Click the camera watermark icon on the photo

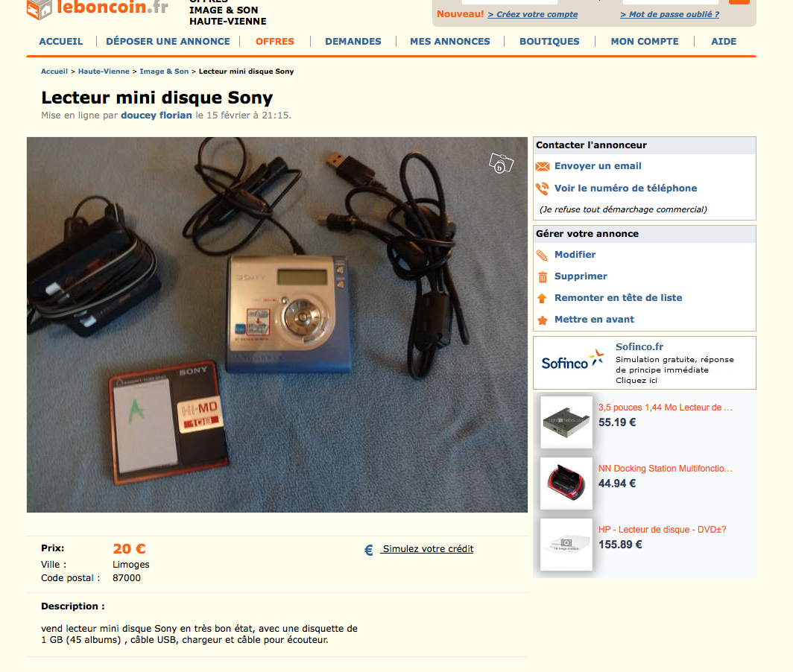pyautogui.click(x=501, y=163)
